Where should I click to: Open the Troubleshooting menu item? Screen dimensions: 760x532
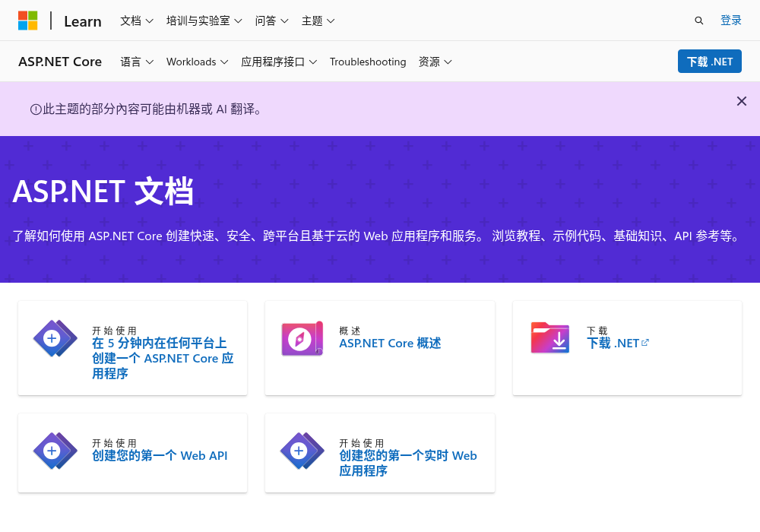point(368,62)
